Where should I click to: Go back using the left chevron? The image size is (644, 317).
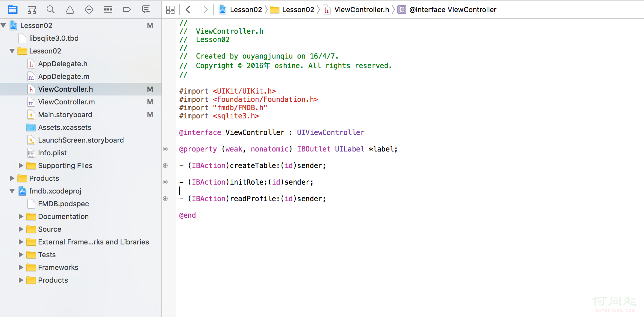point(188,10)
